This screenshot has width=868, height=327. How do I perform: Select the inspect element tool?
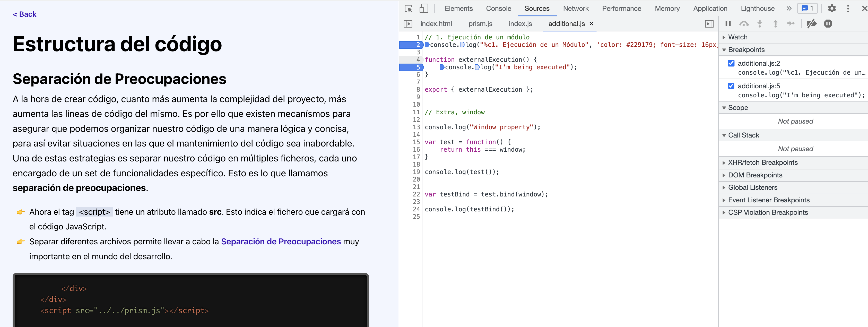[x=408, y=8]
